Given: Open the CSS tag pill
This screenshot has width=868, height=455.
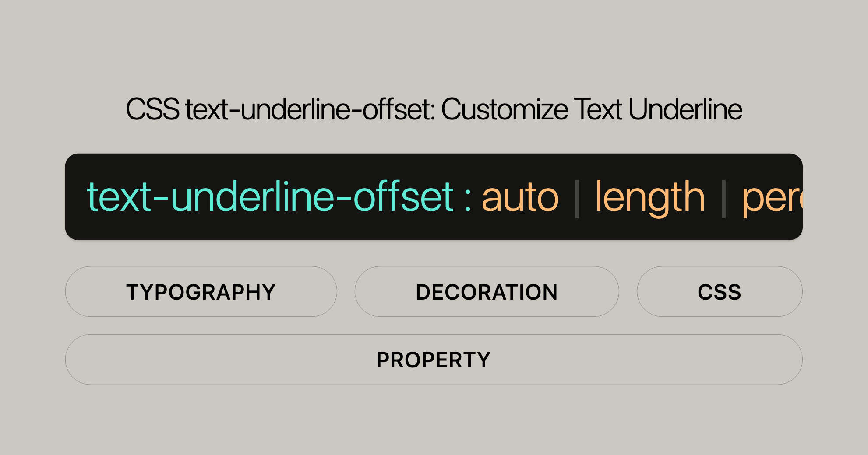Looking at the screenshot, I should click(719, 292).
